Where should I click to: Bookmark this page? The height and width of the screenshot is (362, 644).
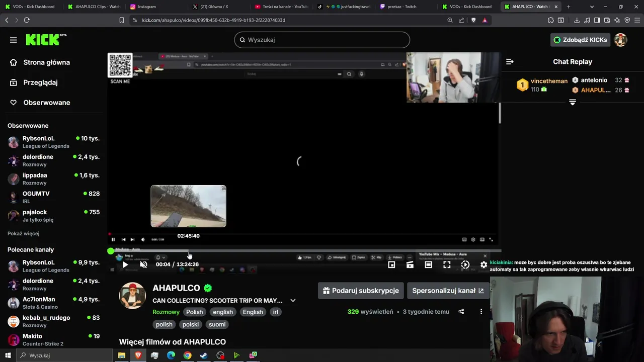122,20
